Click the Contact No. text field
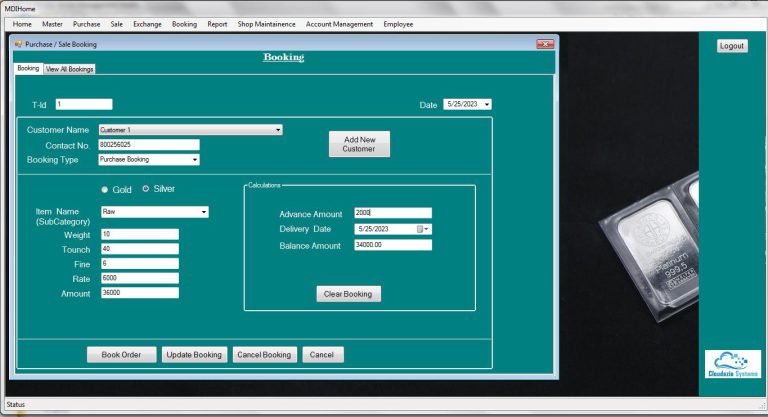The image size is (768, 417). (148, 145)
